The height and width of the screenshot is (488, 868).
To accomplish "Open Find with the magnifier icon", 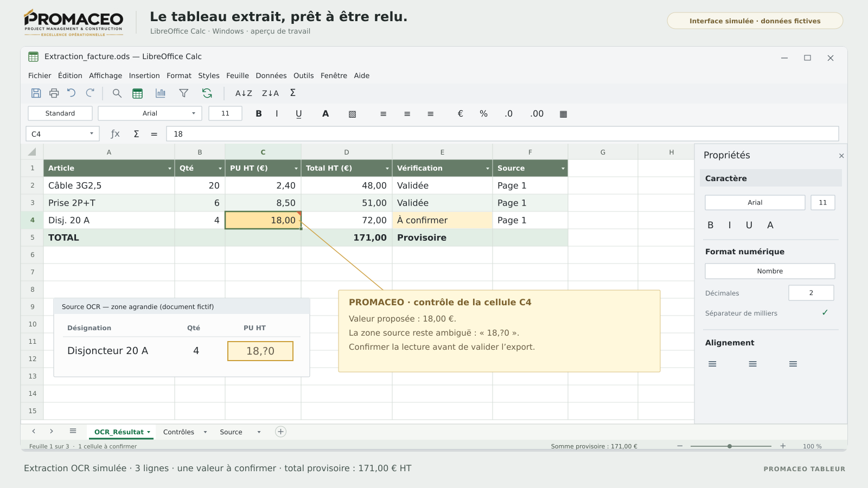I will click(x=117, y=93).
